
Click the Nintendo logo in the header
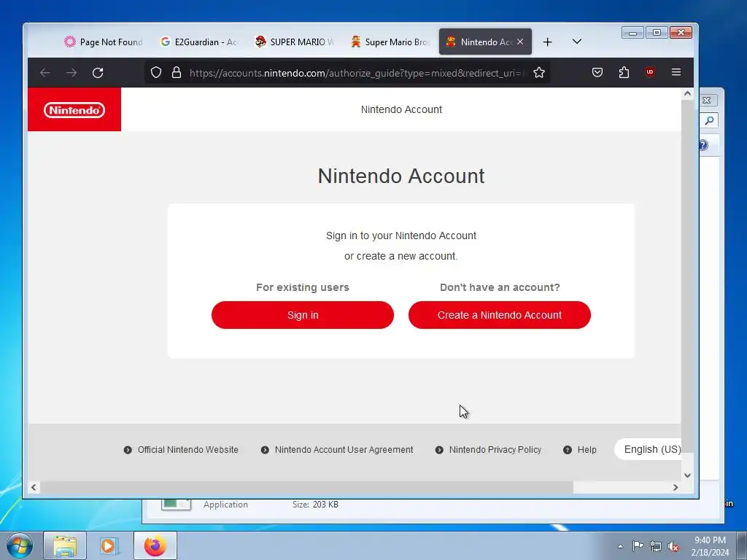point(74,110)
